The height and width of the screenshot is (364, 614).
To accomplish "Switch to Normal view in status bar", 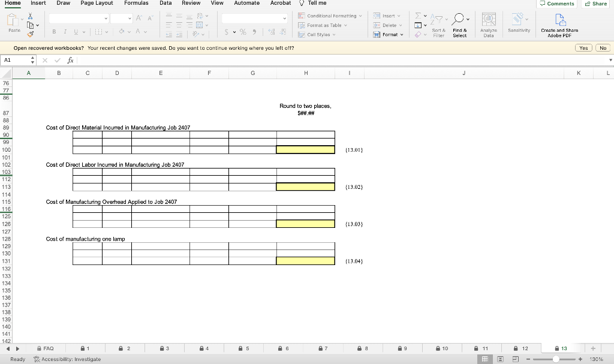I will coord(484,359).
